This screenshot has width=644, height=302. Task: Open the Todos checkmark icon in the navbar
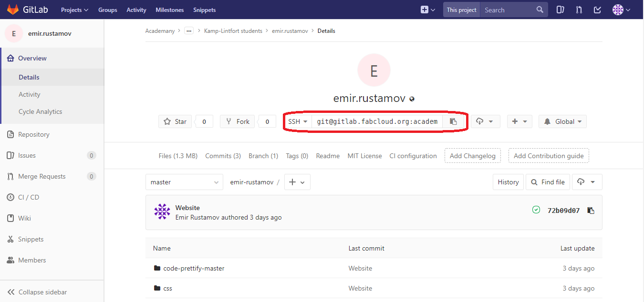tap(597, 10)
